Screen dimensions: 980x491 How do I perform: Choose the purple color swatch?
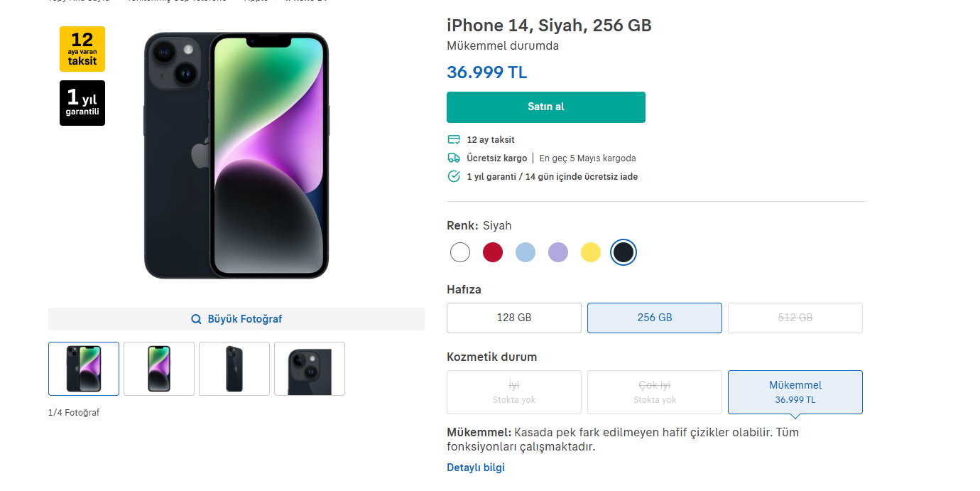[558, 252]
